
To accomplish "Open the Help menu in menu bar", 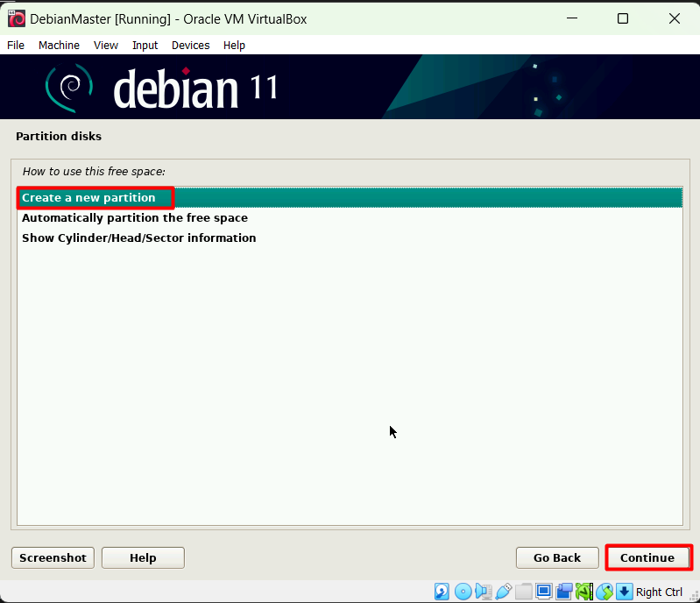I will (x=235, y=45).
